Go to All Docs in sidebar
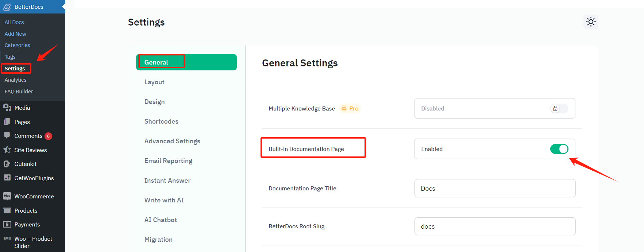 pyautogui.click(x=14, y=22)
